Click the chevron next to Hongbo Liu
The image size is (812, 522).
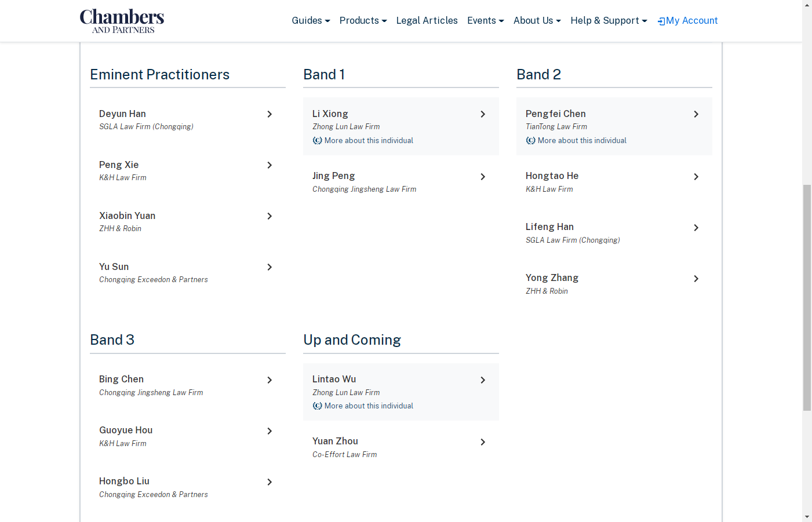click(270, 482)
